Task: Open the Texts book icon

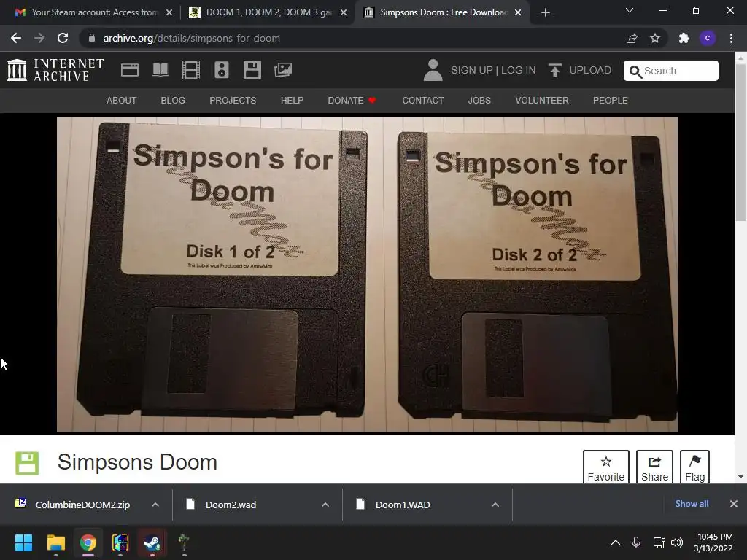Action: tap(160, 70)
